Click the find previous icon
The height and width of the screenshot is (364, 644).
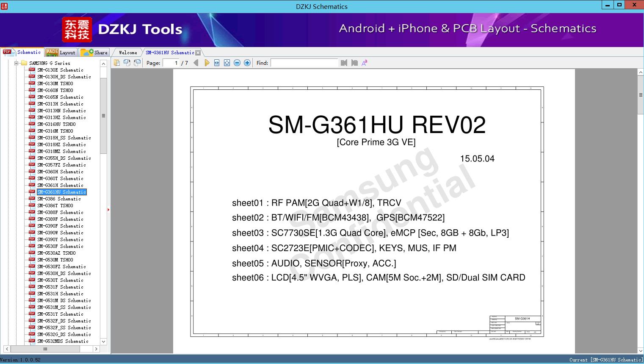344,63
